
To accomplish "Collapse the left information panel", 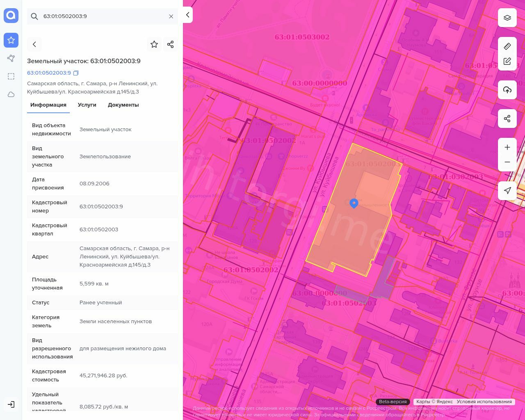I will [187, 15].
